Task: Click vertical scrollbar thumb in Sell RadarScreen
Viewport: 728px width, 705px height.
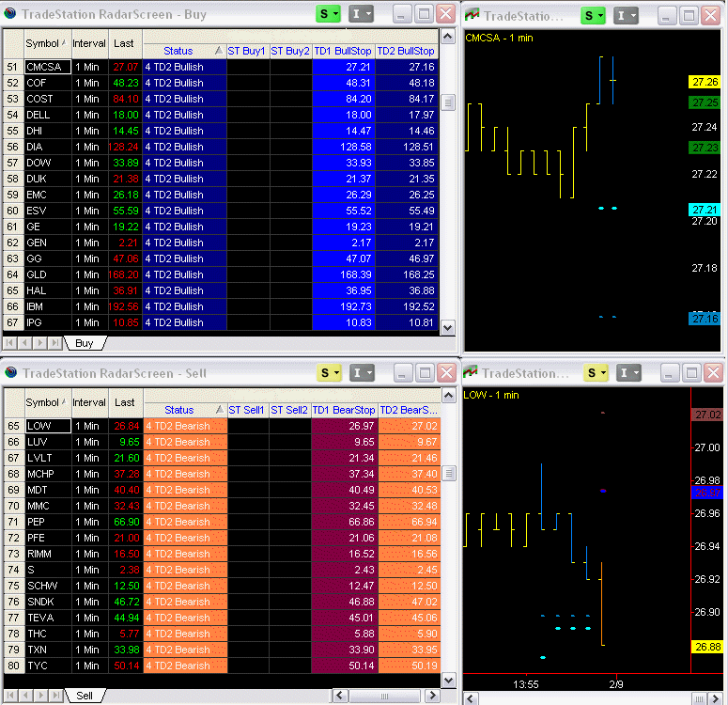Action: click(x=448, y=474)
